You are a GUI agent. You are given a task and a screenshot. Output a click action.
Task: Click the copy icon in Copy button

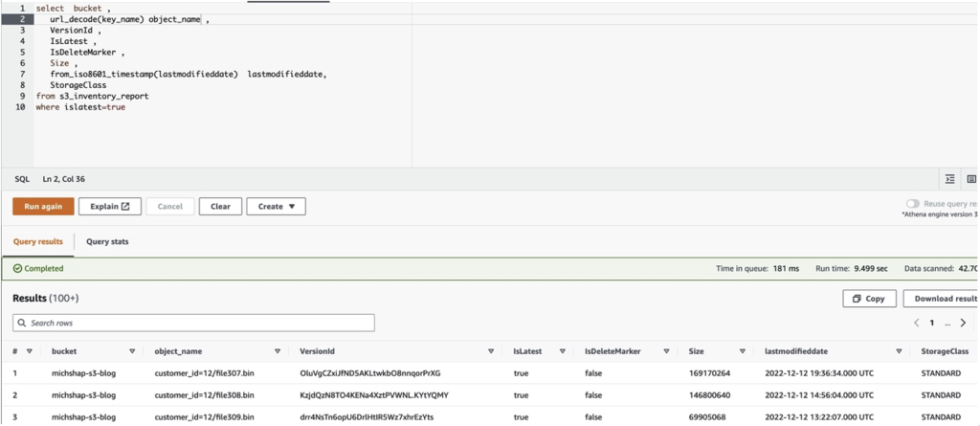pos(857,299)
